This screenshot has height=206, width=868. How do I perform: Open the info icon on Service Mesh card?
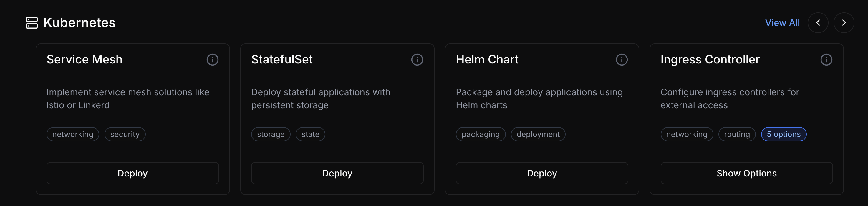point(212,59)
